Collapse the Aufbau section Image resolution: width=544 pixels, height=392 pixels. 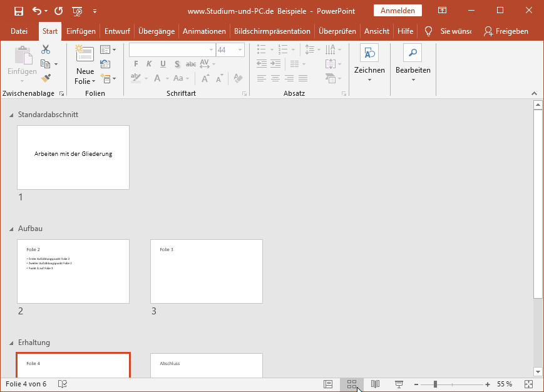pos(11,229)
